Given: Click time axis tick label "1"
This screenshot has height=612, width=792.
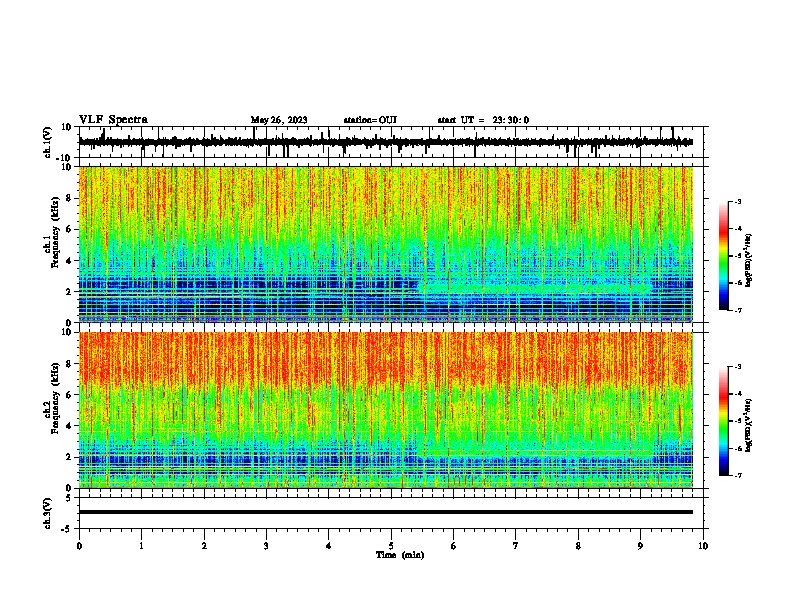Looking at the screenshot, I should pyautogui.click(x=141, y=546).
